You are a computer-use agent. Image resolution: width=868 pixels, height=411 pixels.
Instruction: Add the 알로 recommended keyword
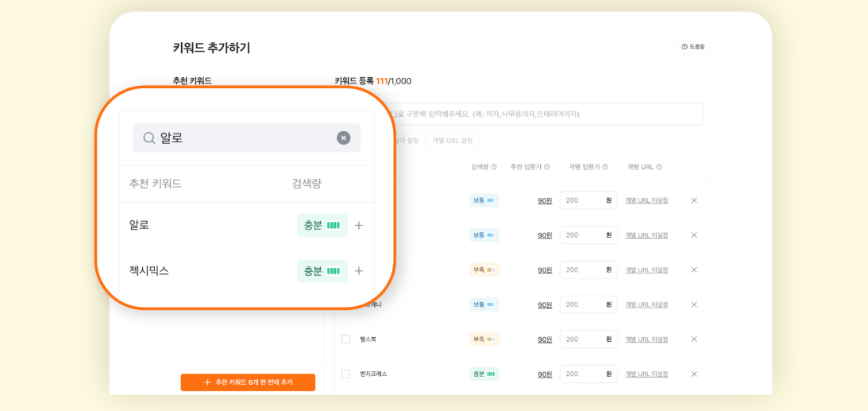(x=359, y=226)
